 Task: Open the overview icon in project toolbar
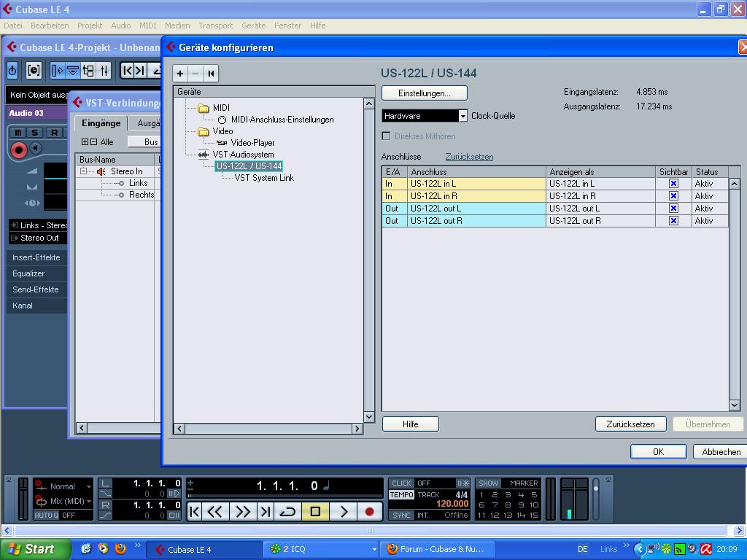[88, 71]
